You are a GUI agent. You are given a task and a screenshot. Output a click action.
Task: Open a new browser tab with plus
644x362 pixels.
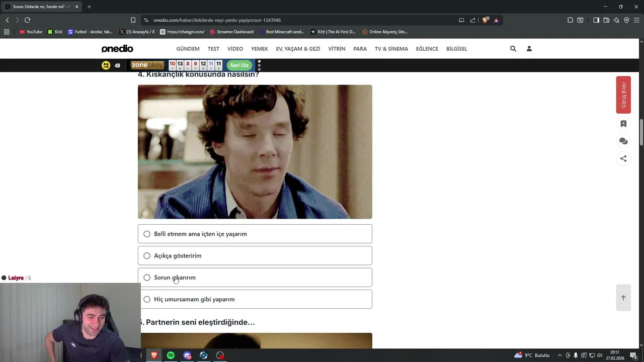[x=89, y=7]
